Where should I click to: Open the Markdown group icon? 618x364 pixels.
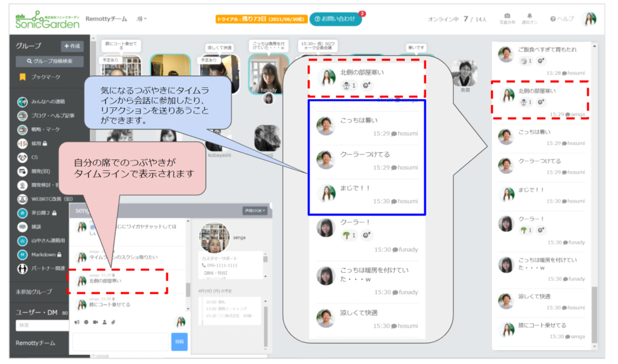22,255
